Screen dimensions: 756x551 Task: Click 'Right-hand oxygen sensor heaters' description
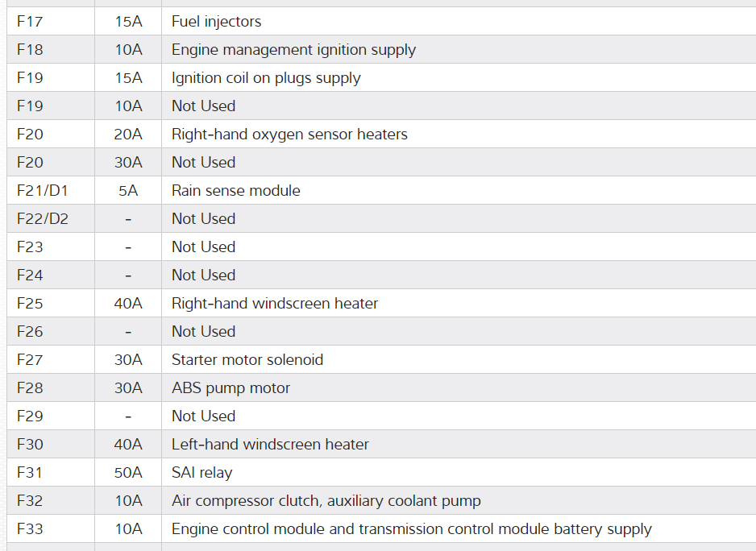(289, 135)
